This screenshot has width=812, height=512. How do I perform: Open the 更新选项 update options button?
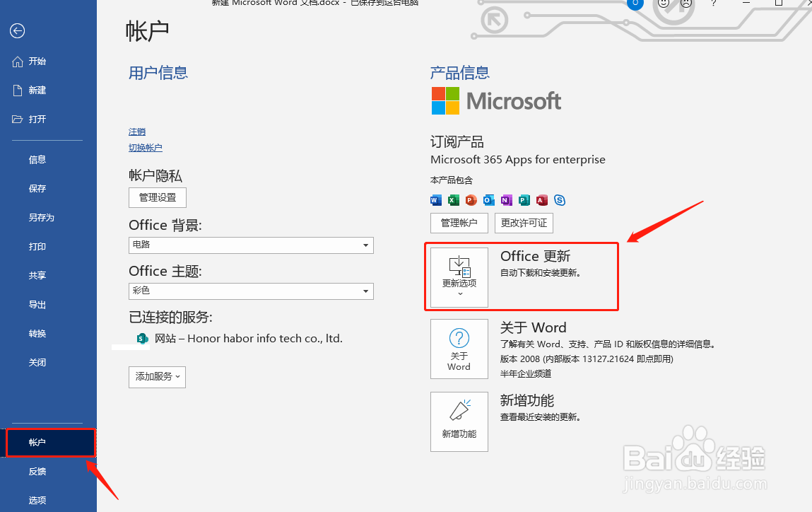[459, 277]
